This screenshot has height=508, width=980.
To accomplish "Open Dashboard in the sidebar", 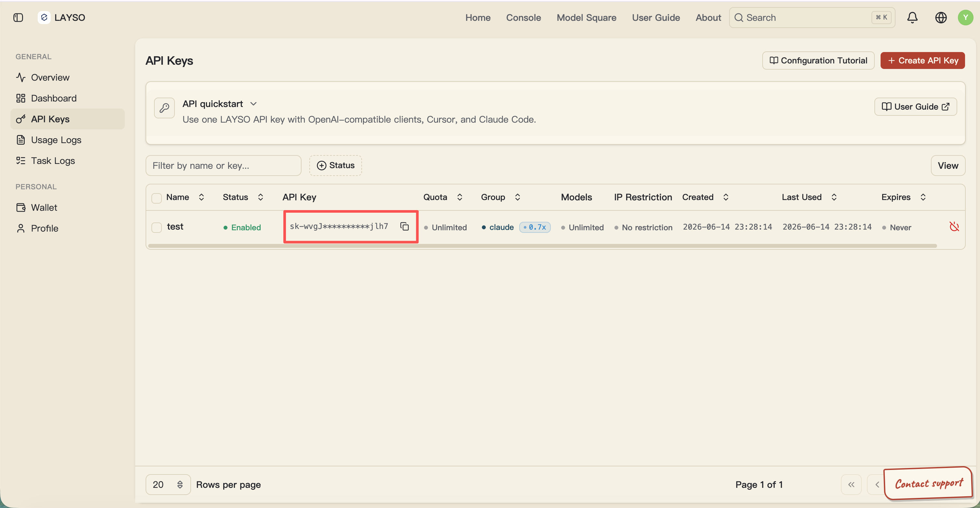I will click(x=68, y=98).
